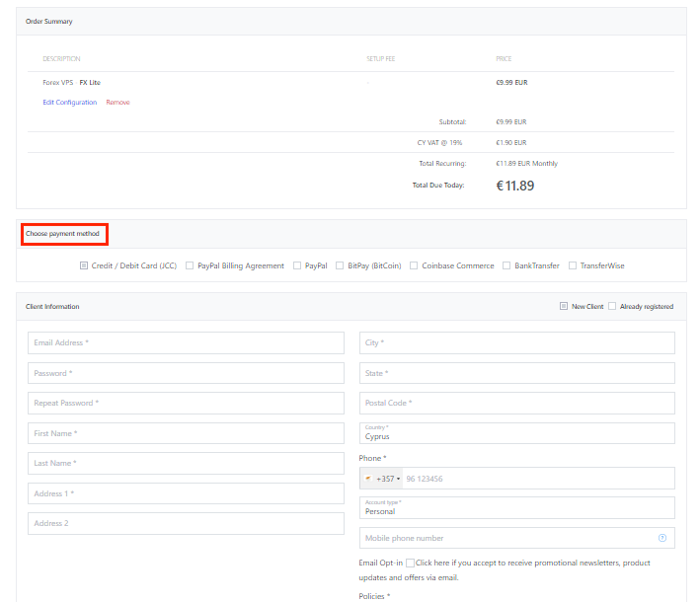This screenshot has width=700, height=602.
Task: Select the First Name input
Action: click(x=186, y=433)
